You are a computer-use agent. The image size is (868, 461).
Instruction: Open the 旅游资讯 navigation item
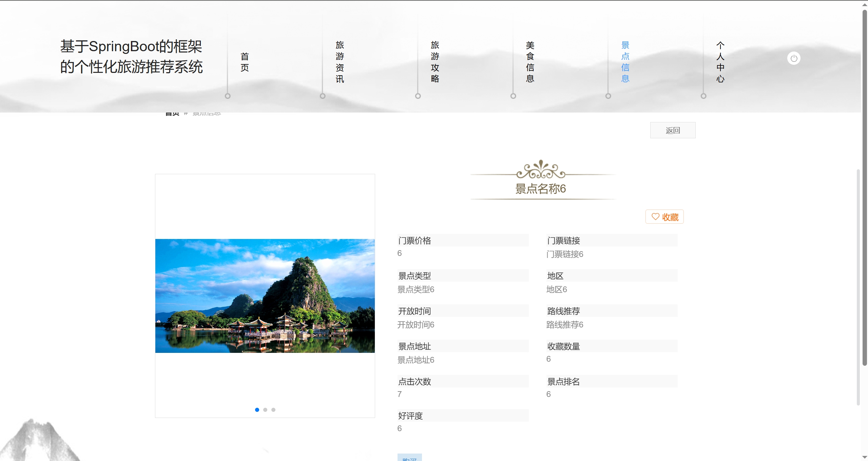pyautogui.click(x=340, y=62)
